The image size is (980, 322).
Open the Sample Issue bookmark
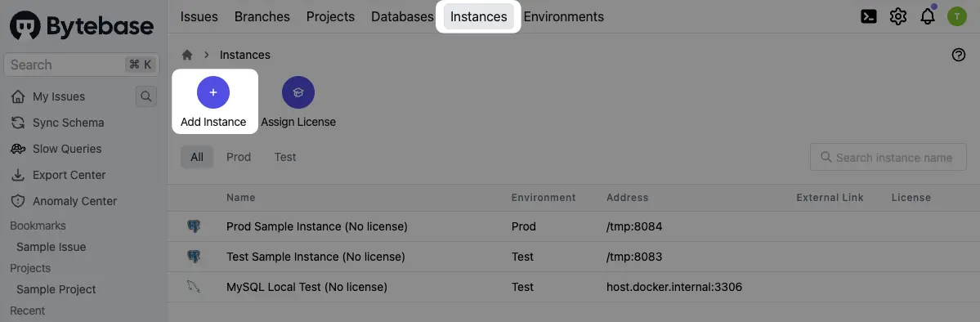51,247
